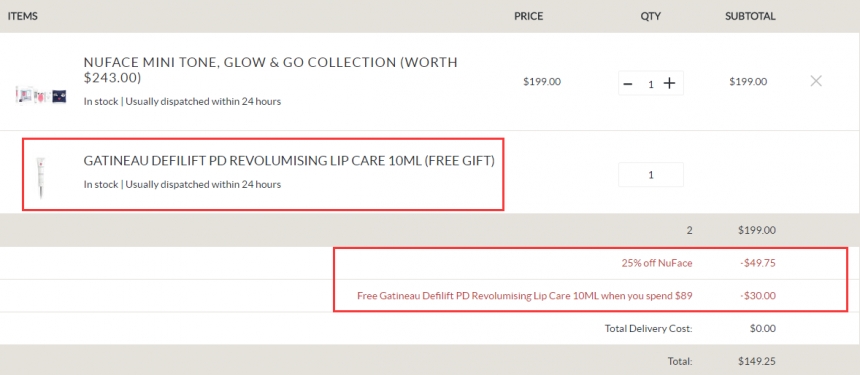This screenshot has height=375, width=860.
Task: Decrease NuFace quantity with the minus icon
Action: tap(629, 84)
